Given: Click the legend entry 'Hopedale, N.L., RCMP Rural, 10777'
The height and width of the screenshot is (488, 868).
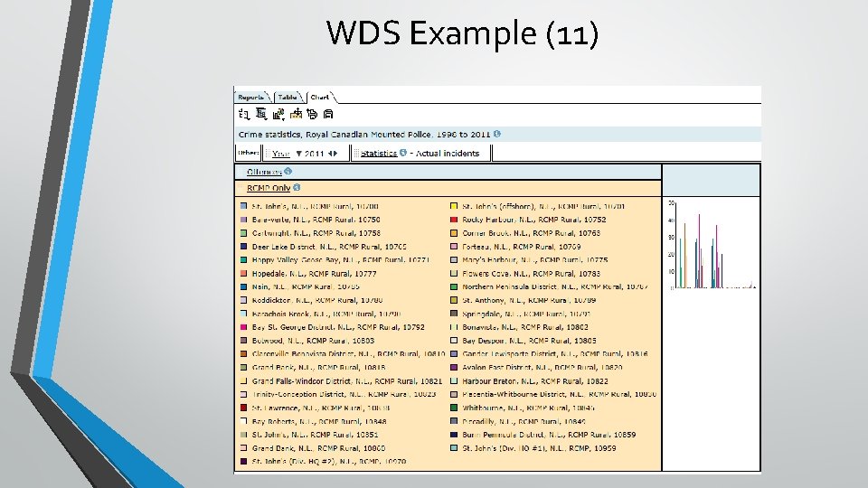Looking at the screenshot, I should (315, 273).
